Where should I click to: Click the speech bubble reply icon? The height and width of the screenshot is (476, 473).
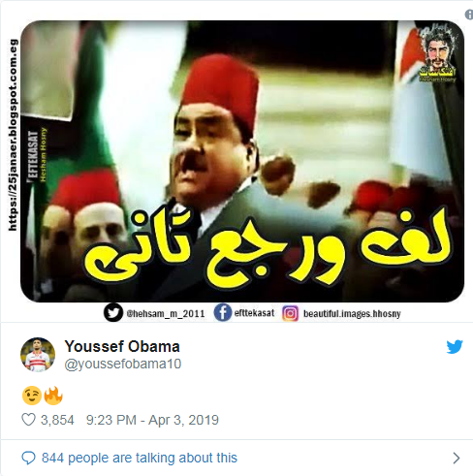(x=28, y=458)
